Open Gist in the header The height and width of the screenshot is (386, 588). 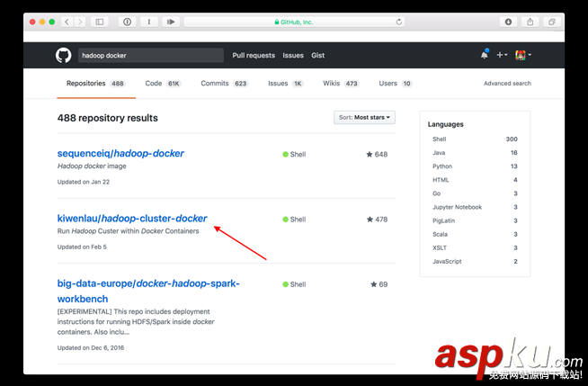pyautogui.click(x=317, y=55)
